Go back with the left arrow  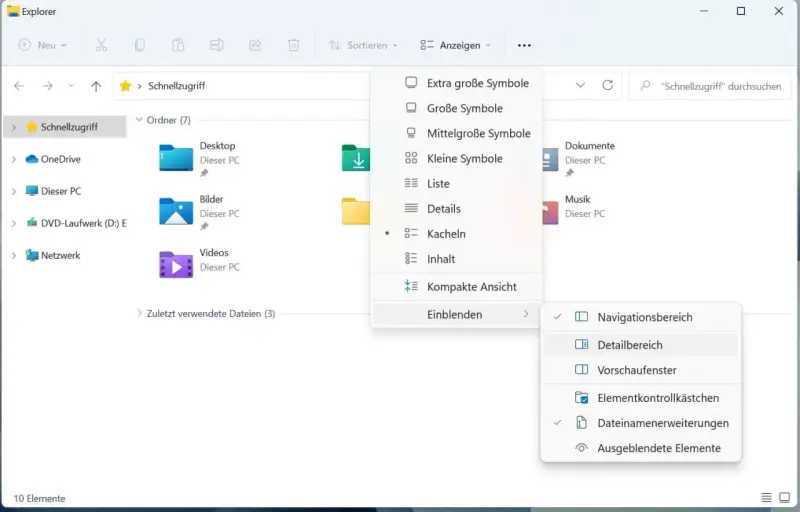click(19, 86)
